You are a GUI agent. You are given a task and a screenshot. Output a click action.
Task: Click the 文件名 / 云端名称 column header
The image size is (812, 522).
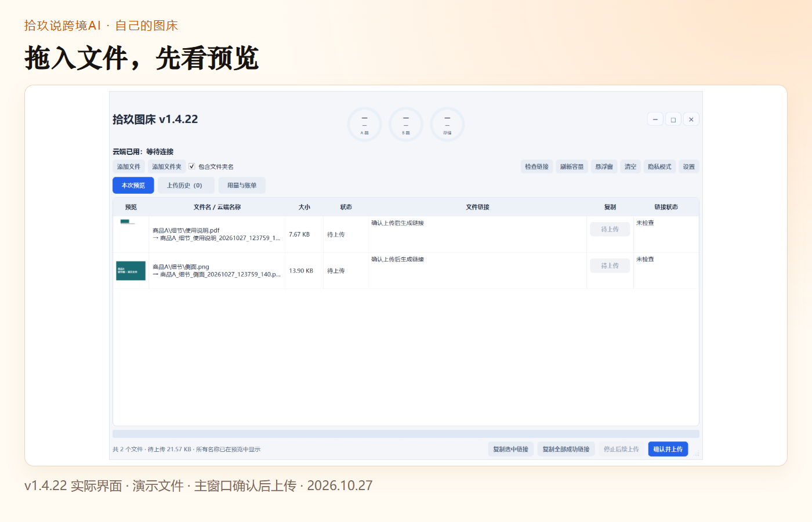pos(217,207)
